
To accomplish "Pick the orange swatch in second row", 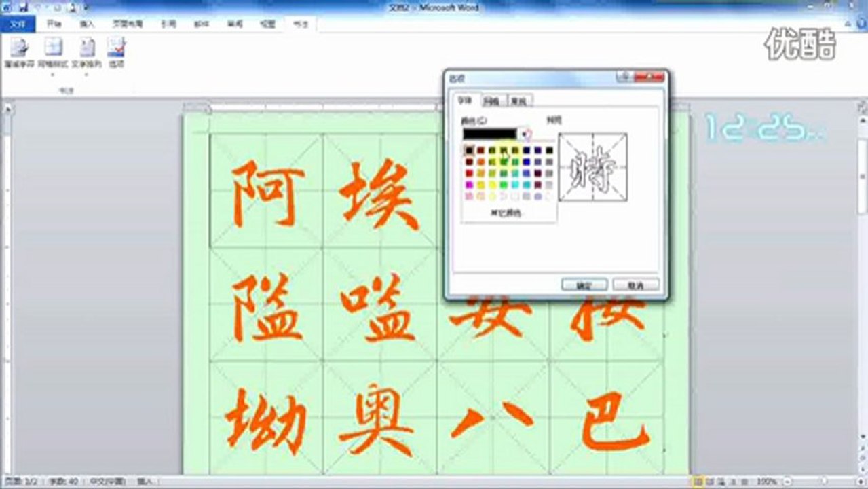I will (x=481, y=162).
